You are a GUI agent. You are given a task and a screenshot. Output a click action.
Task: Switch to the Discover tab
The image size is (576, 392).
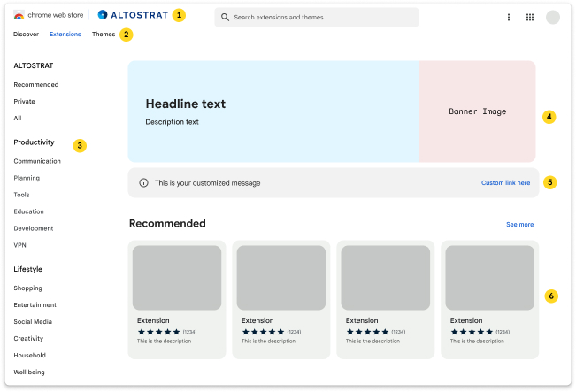(26, 35)
